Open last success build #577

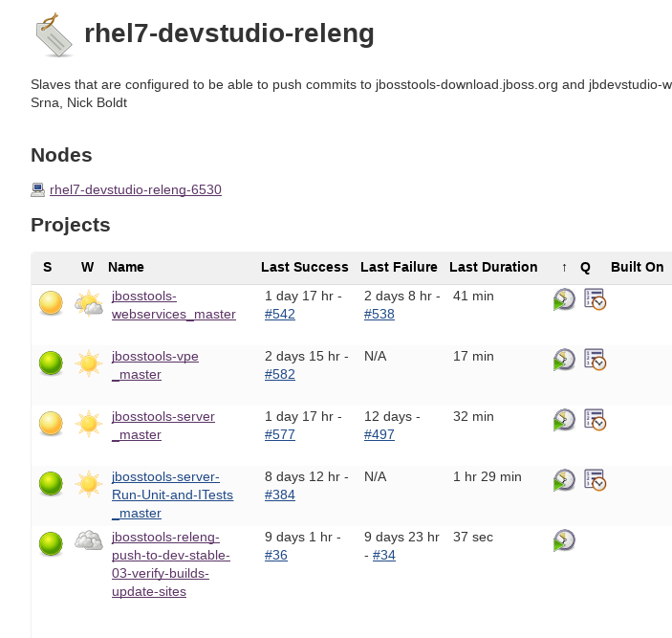[279, 434]
